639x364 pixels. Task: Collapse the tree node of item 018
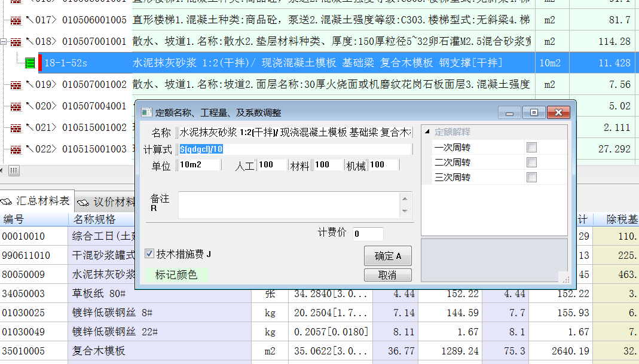[3, 42]
